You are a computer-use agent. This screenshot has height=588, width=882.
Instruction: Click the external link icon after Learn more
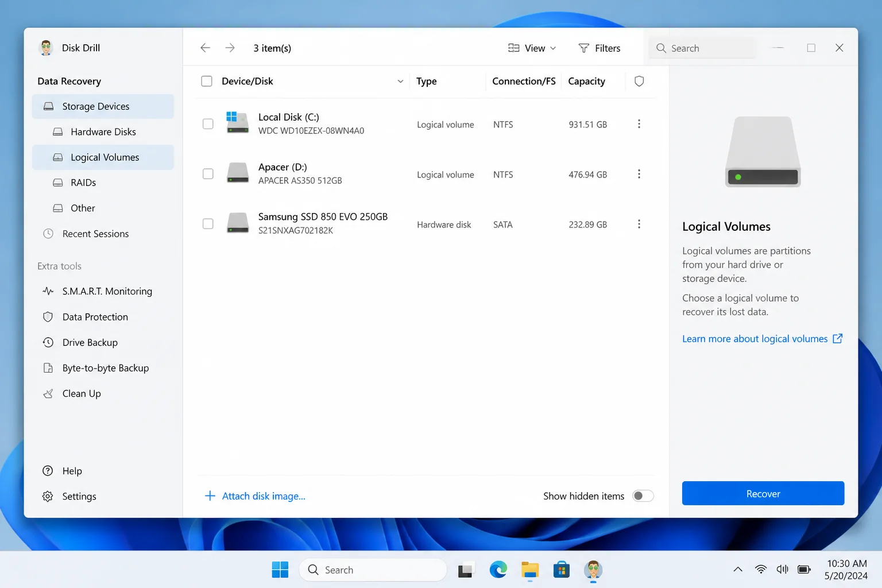pyautogui.click(x=838, y=338)
